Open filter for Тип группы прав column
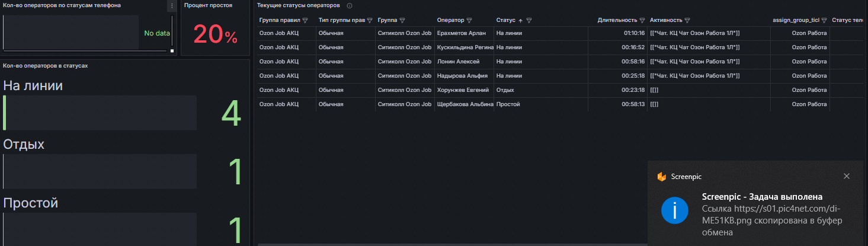Image resolution: width=868 pixels, height=246 pixels. (x=370, y=20)
